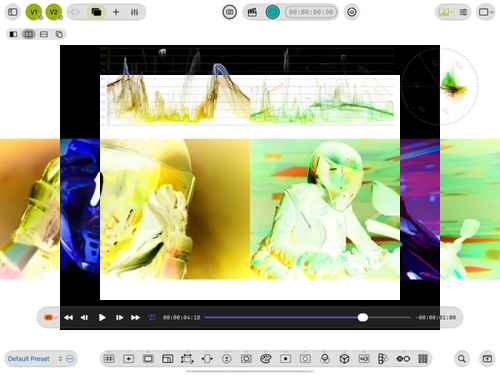Click the vertical nodes connector icon
Screen dimensions: 500x375
[383, 359]
